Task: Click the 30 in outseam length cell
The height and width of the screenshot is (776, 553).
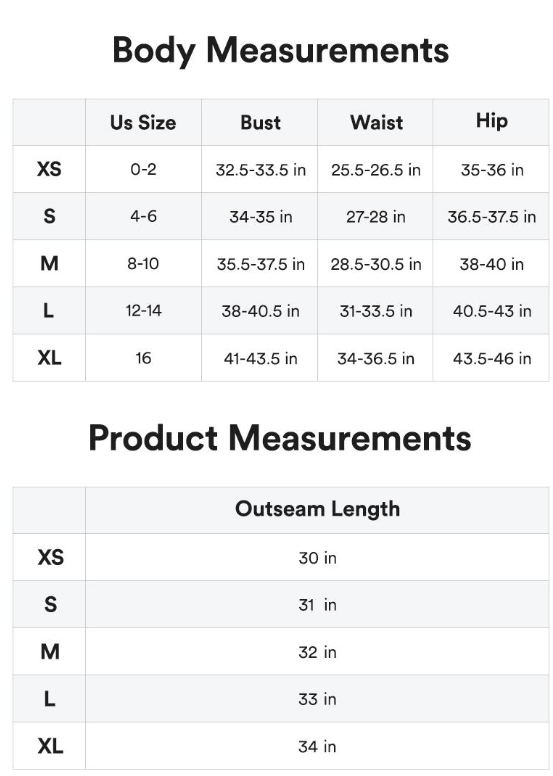Action: (x=317, y=557)
